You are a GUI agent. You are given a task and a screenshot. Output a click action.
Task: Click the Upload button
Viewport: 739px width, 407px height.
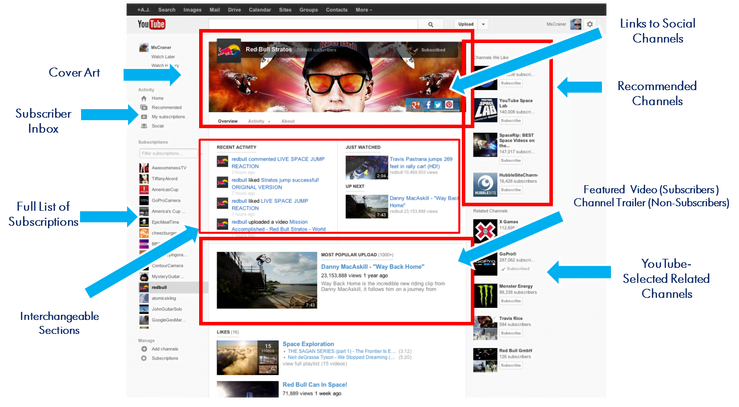[x=466, y=24]
